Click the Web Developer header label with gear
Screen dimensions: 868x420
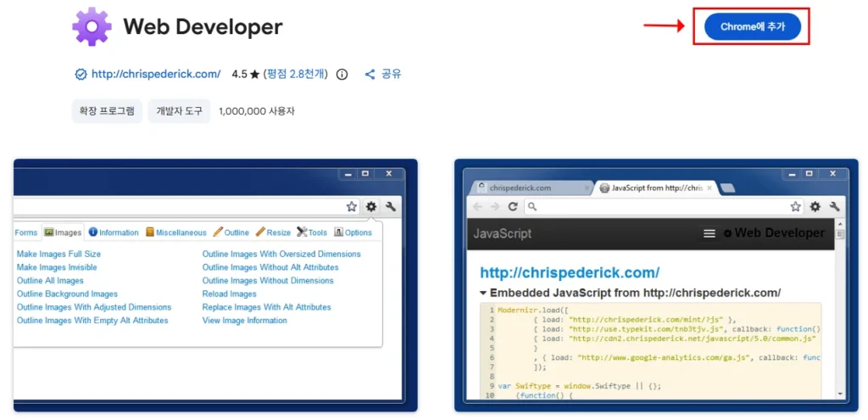coord(774,233)
